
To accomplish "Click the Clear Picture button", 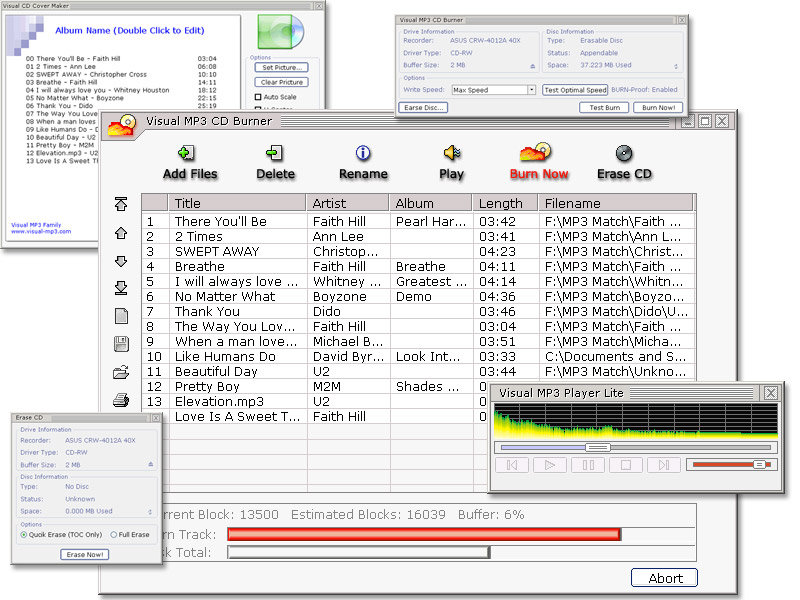I will tap(282, 82).
